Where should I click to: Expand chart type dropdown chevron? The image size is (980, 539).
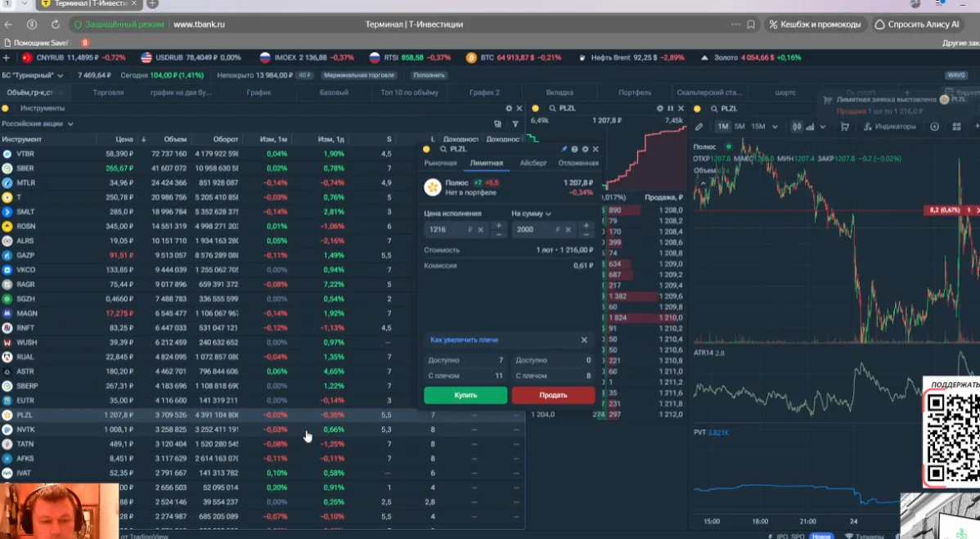[x=822, y=127]
